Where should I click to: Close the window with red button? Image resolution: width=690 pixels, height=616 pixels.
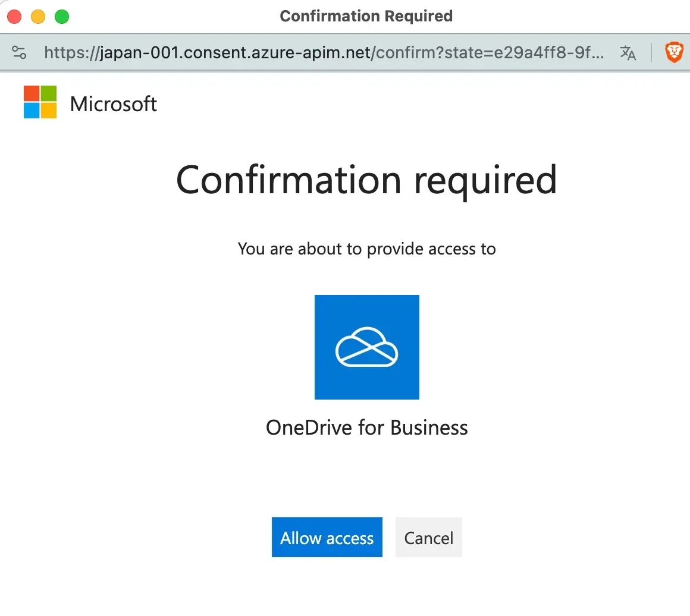click(14, 17)
